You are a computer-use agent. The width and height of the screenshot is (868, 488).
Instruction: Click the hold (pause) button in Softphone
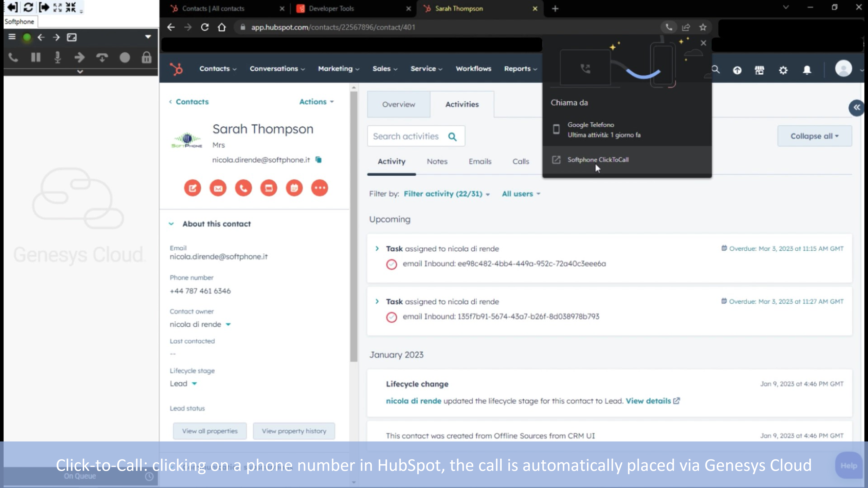click(x=35, y=58)
